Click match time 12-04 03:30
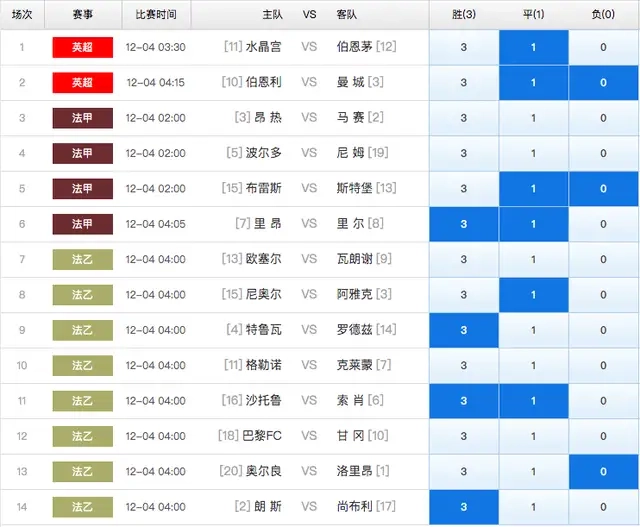Viewport: 640px width, 527px height. coord(156,47)
